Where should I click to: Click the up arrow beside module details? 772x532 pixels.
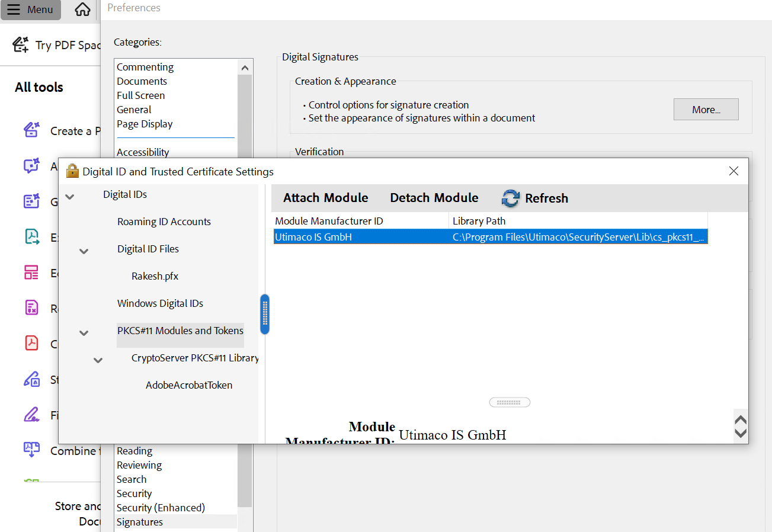click(741, 419)
